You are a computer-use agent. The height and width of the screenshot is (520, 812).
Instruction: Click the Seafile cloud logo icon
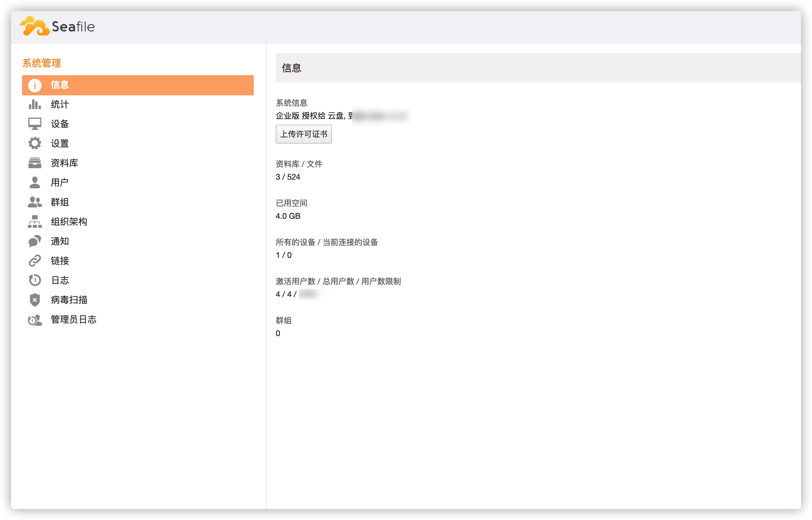[x=35, y=26]
